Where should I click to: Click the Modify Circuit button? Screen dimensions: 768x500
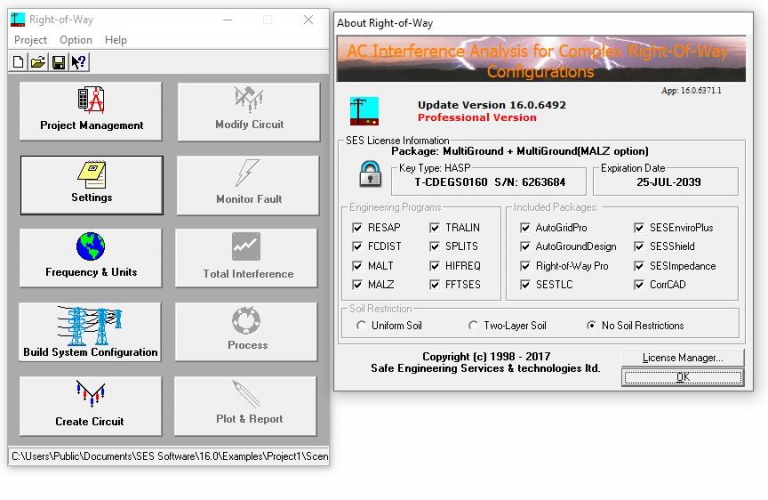pyautogui.click(x=249, y=112)
